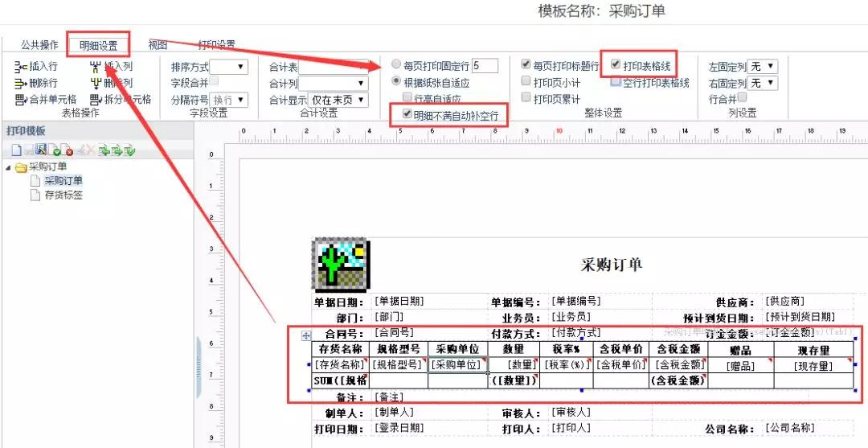
Task: Open the 合计显示 dropdown showing 仅在末页
Action: (x=338, y=101)
